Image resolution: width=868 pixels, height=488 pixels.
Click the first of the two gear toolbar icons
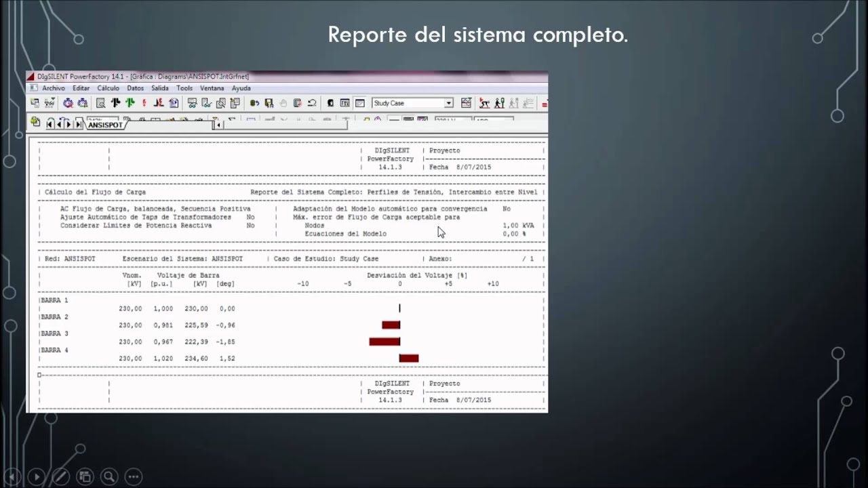point(68,103)
